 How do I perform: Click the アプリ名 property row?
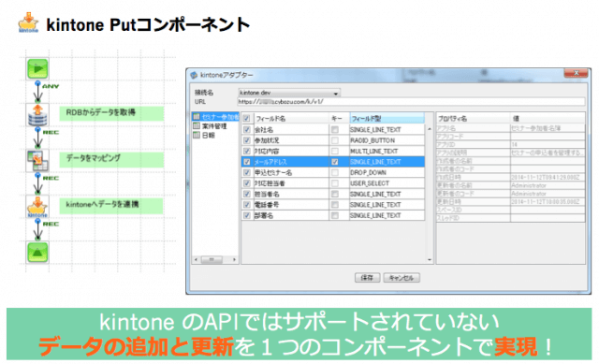pyautogui.click(x=510, y=128)
